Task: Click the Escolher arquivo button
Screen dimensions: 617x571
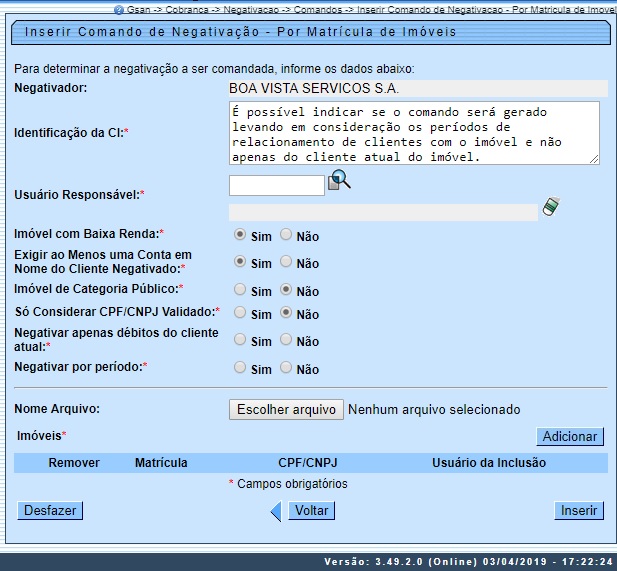Action: pos(286,409)
